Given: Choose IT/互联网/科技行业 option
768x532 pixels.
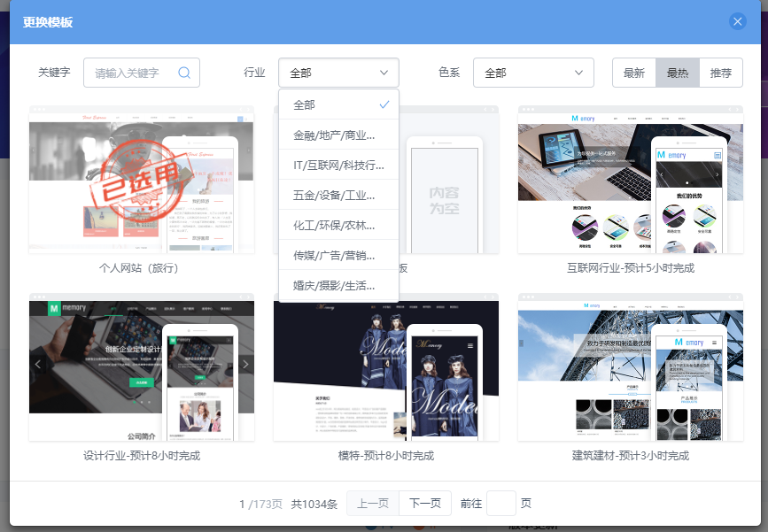Looking at the screenshot, I should click(338, 165).
